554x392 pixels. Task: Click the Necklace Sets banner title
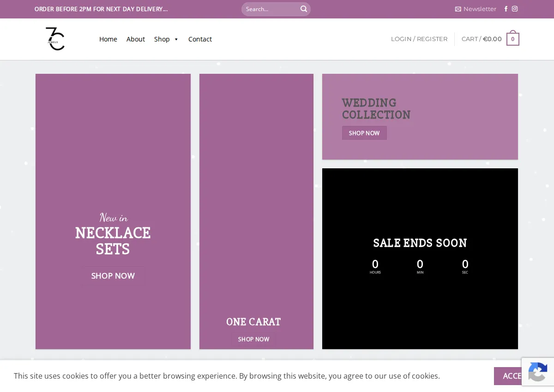click(113, 241)
